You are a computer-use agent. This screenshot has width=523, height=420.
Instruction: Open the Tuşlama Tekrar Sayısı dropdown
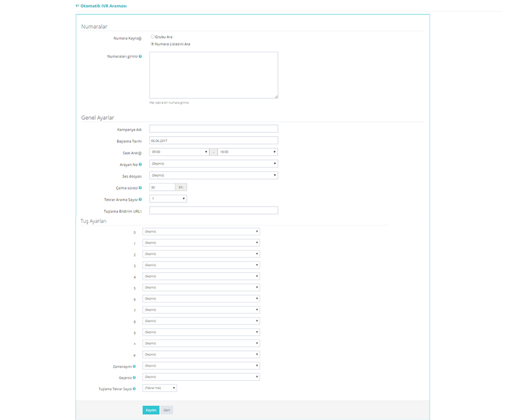pyautogui.click(x=160, y=388)
